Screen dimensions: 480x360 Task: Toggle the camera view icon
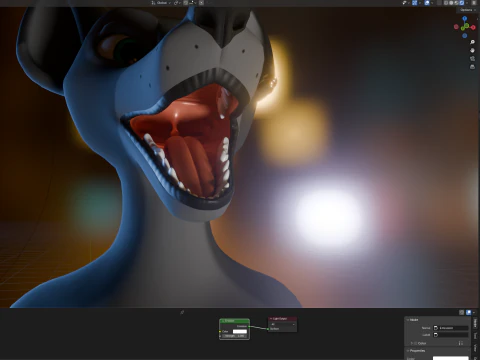472,59
